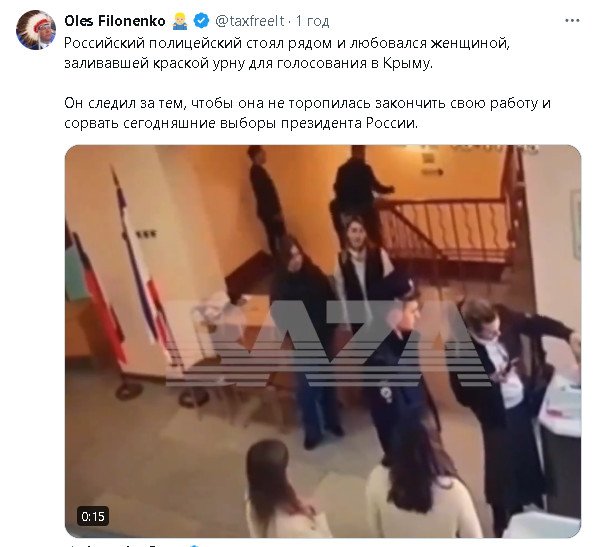This screenshot has width=594, height=547.
Task: Play the embedded polling station video
Action: pyautogui.click(x=323, y=341)
